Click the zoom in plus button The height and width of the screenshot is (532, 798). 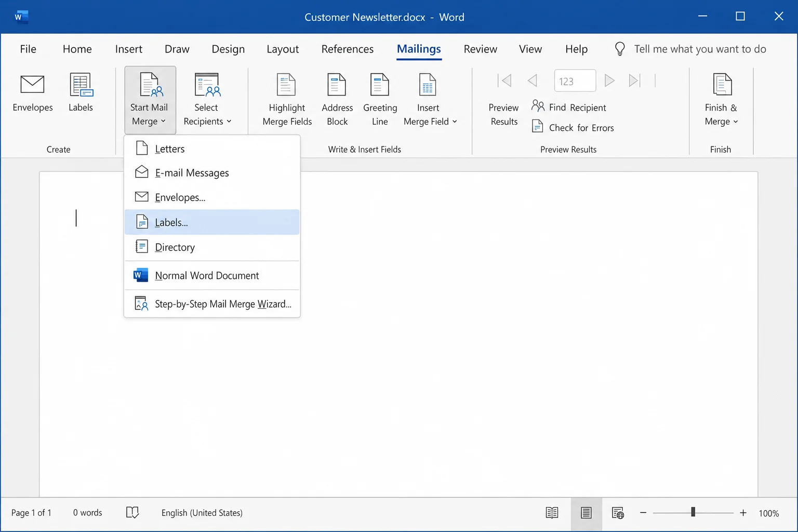(x=743, y=513)
